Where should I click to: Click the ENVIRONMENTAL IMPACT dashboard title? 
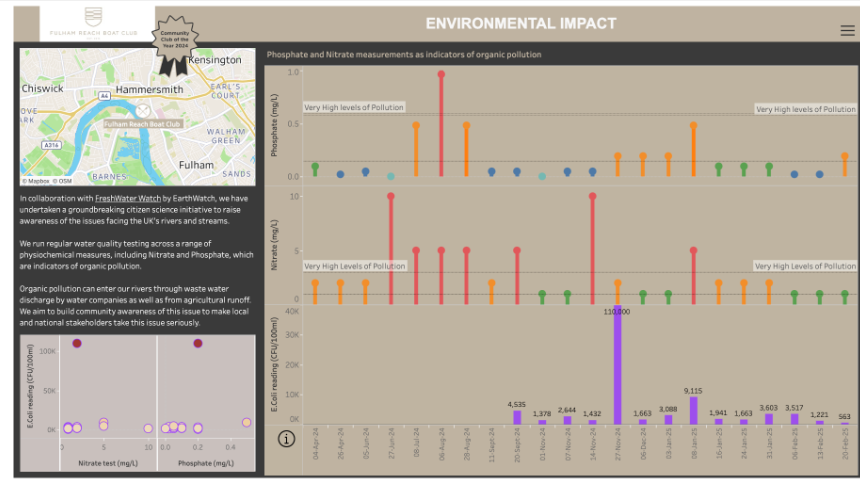(521, 24)
